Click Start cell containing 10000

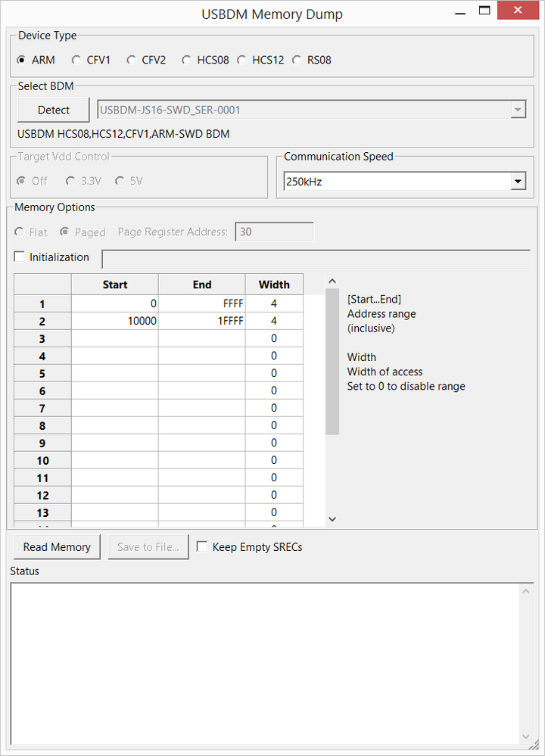pyautogui.click(x=115, y=321)
